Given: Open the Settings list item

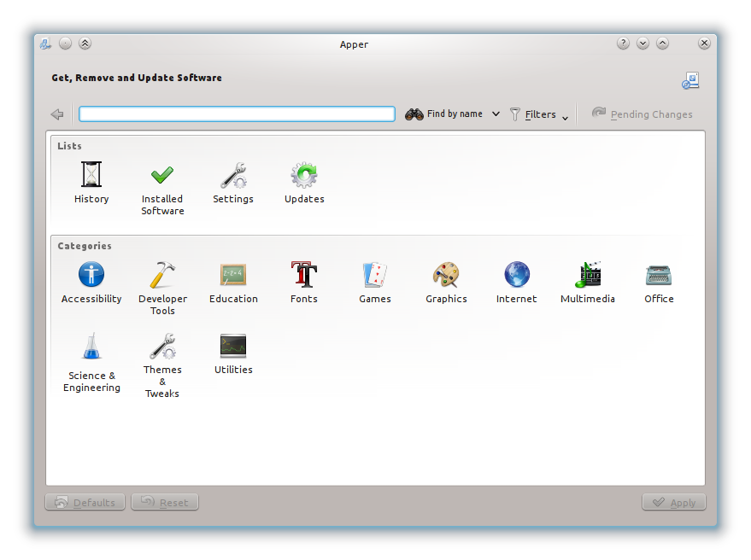Looking at the screenshot, I should tap(233, 183).
